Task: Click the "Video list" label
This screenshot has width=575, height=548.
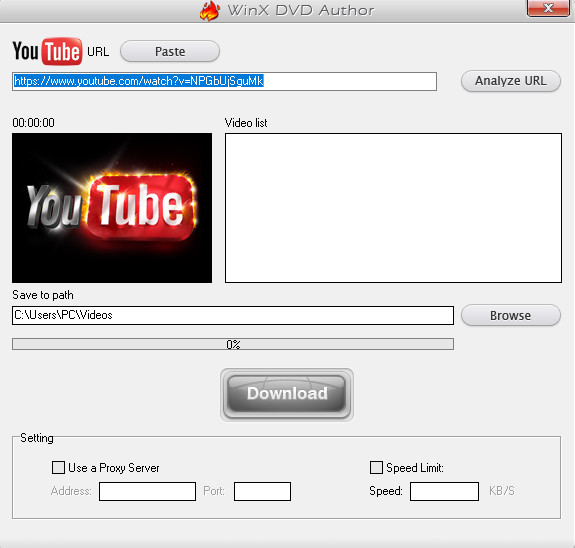Action: (246, 123)
